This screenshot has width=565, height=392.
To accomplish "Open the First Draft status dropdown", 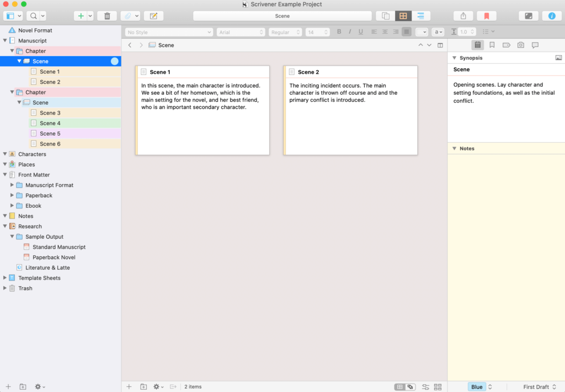I will click(x=539, y=387).
